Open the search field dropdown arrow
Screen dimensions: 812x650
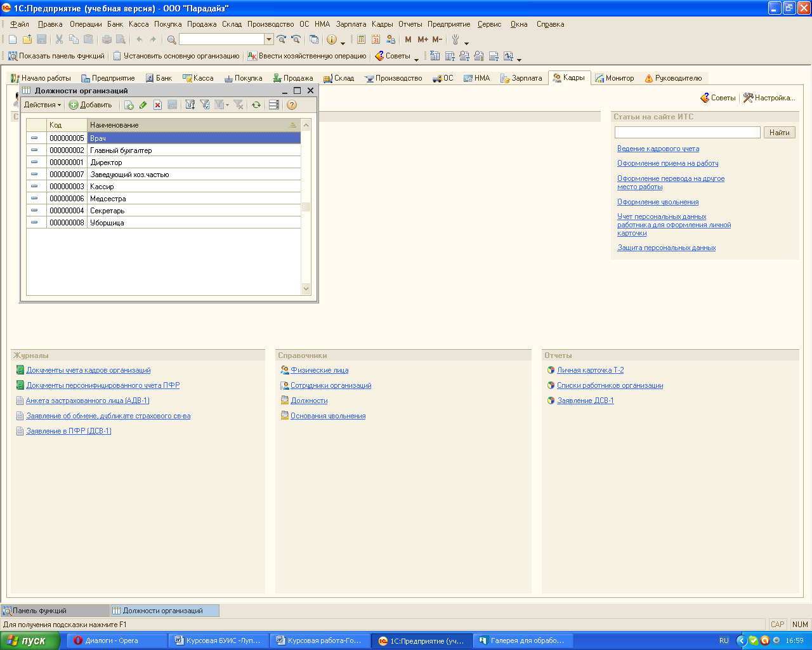[x=269, y=39]
